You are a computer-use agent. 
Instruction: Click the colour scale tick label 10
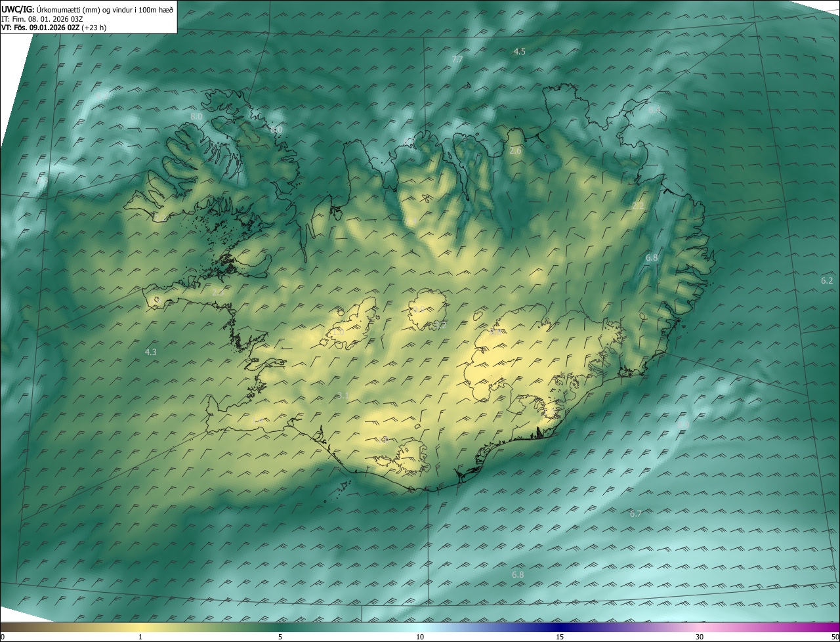click(x=420, y=637)
